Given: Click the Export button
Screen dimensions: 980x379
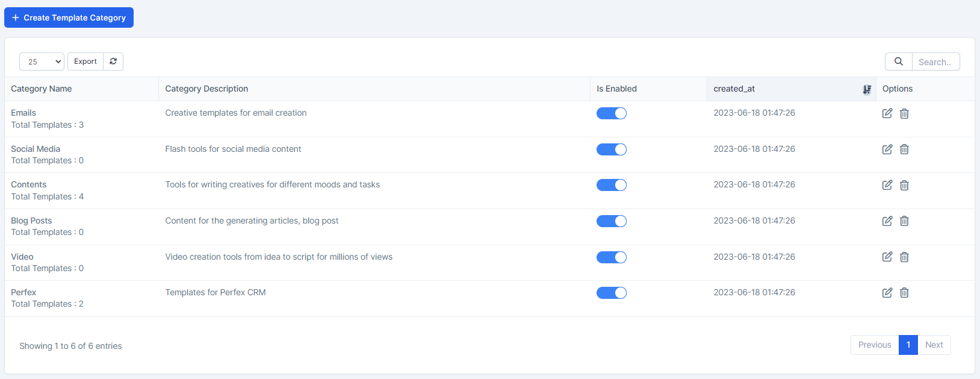Looking at the screenshot, I should click(85, 61).
